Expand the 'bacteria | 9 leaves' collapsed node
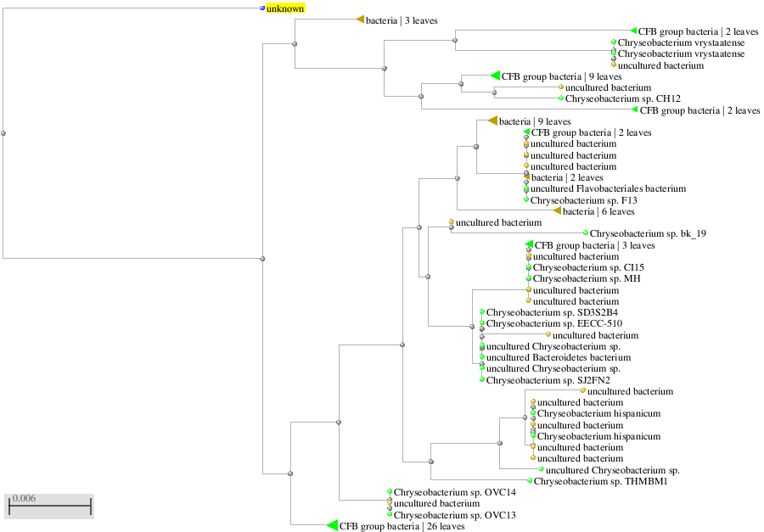The height and width of the screenshot is (532, 764). tap(492, 121)
